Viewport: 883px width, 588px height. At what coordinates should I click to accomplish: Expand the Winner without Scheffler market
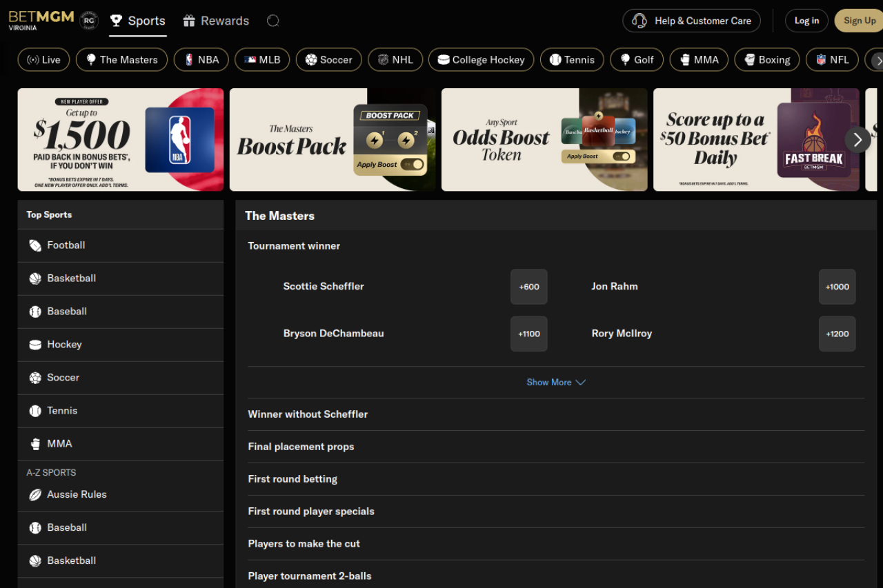308,414
